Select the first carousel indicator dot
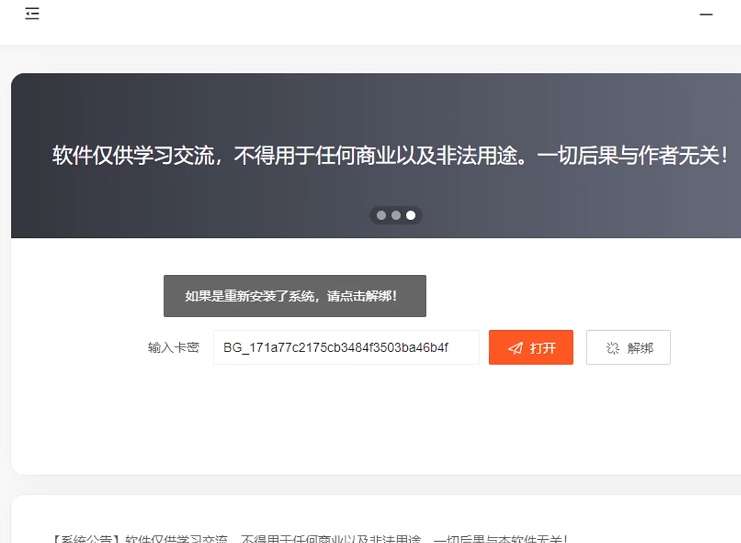This screenshot has height=543, width=741. click(381, 215)
